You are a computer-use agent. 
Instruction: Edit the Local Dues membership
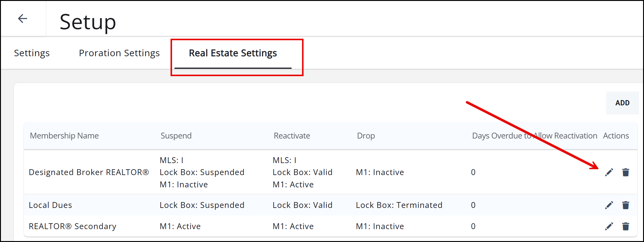coord(609,205)
